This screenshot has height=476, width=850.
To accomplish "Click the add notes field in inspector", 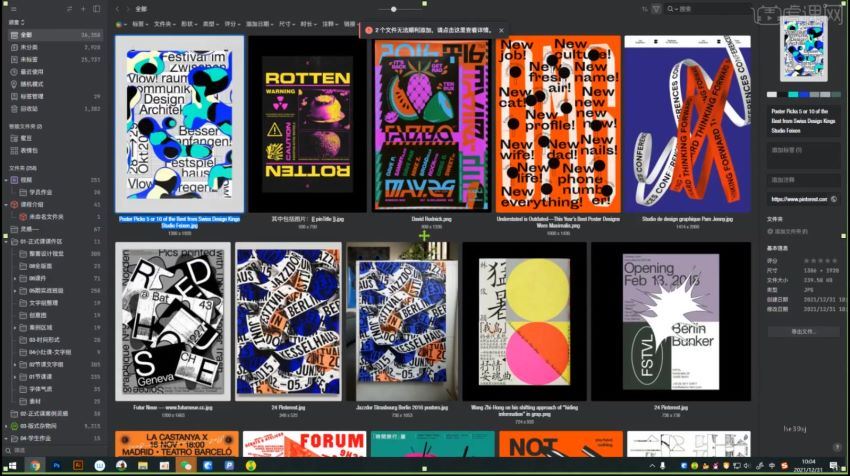I will pyautogui.click(x=803, y=179).
